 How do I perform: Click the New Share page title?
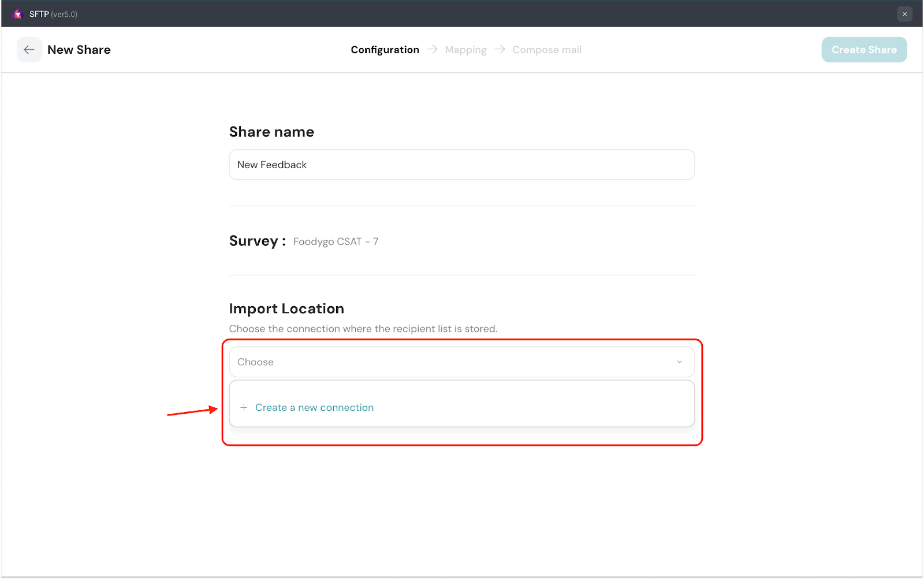point(79,50)
